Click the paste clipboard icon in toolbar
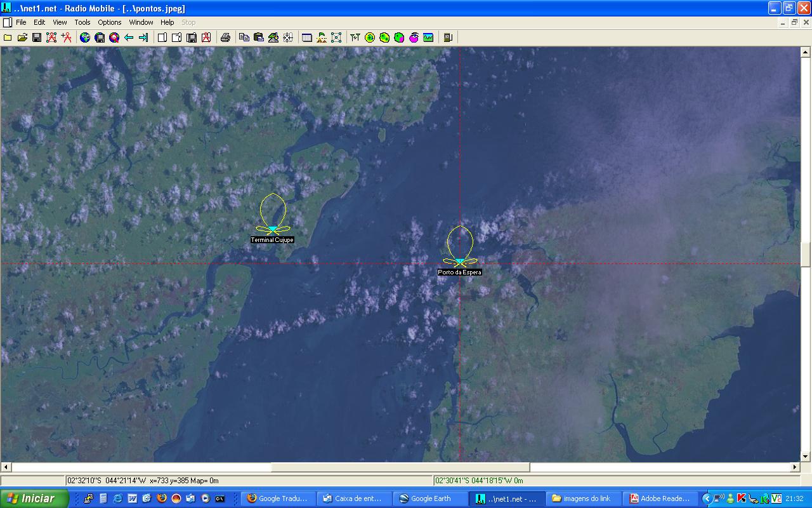 pos(259,37)
